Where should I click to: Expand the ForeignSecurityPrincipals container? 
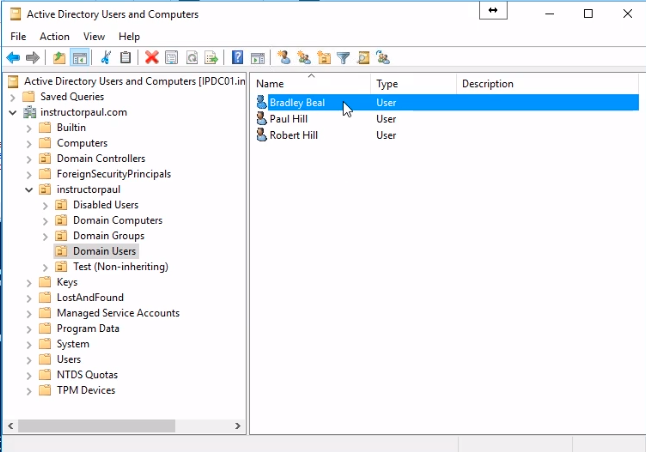point(29,175)
